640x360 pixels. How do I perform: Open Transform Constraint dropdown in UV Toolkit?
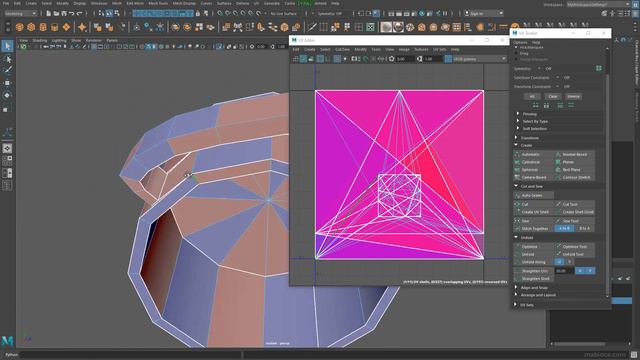(558, 87)
